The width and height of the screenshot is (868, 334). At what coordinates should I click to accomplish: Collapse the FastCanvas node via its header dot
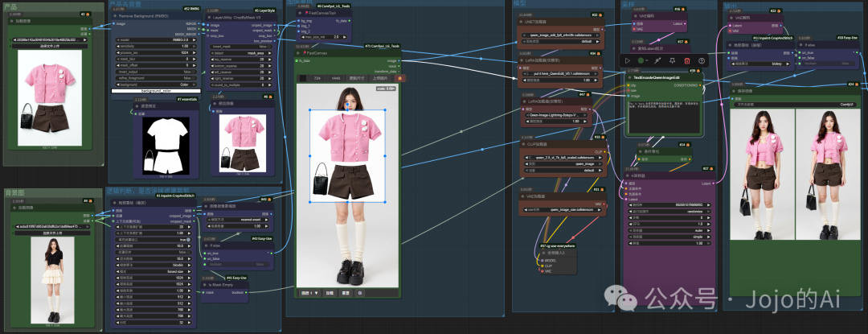click(298, 53)
